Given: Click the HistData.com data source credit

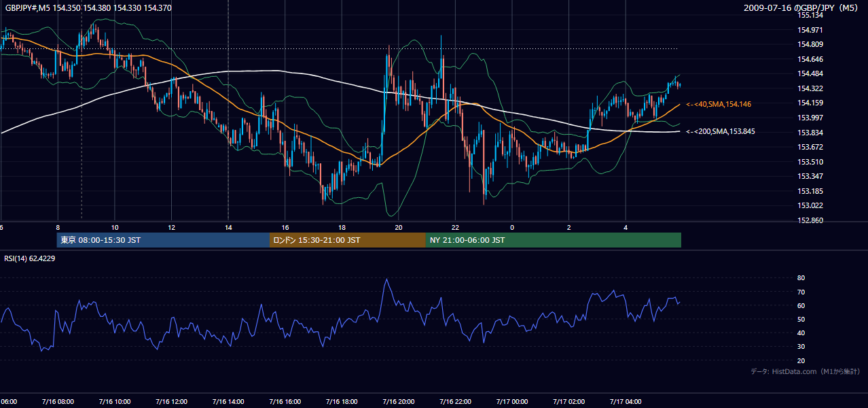Looking at the screenshot, I should click(x=806, y=372).
